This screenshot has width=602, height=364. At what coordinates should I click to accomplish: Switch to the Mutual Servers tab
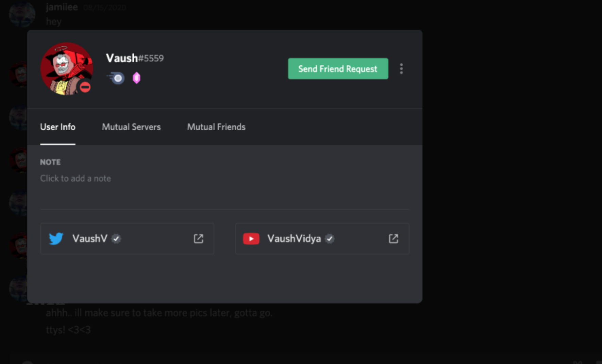point(131,127)
